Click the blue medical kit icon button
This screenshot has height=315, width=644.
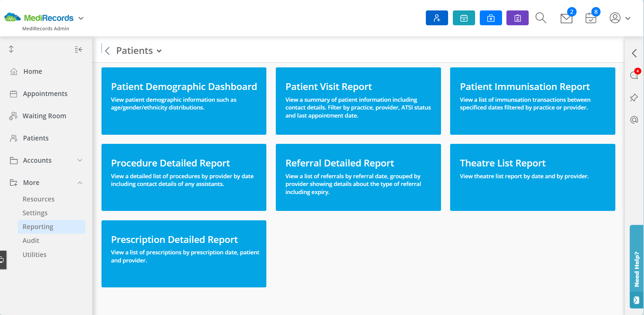491,18
